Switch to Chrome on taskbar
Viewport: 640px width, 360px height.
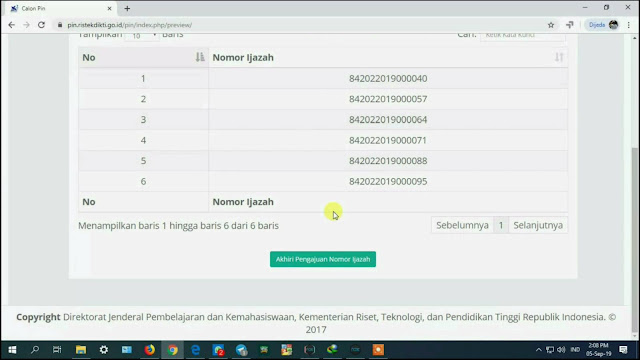173,350
